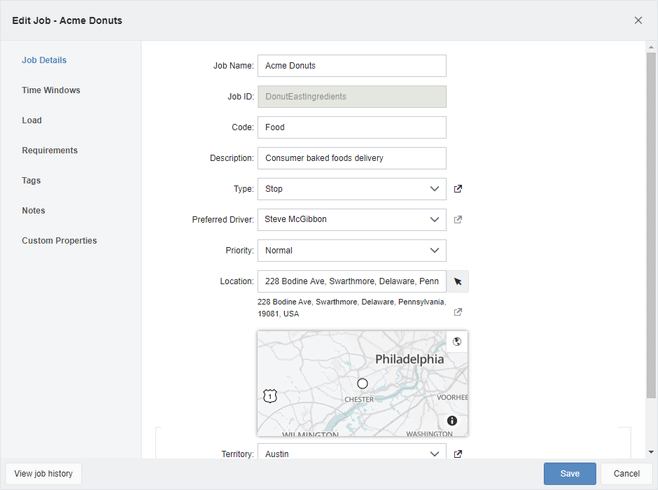658x490 pixels.
Task: Click the vertical scrollbar thumb
Action: pos(651,225)
